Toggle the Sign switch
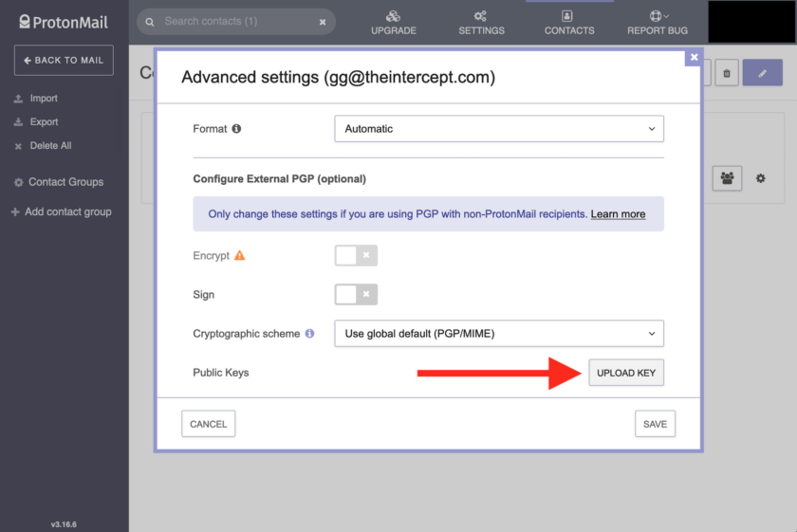This screenshot has height=532, width=797. coord(356,294)
